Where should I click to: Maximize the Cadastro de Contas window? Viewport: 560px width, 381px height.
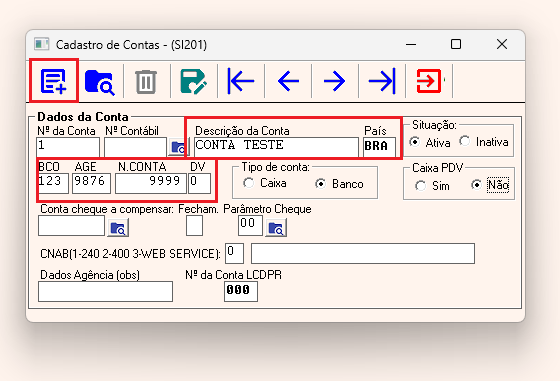[x=456, y=45]
